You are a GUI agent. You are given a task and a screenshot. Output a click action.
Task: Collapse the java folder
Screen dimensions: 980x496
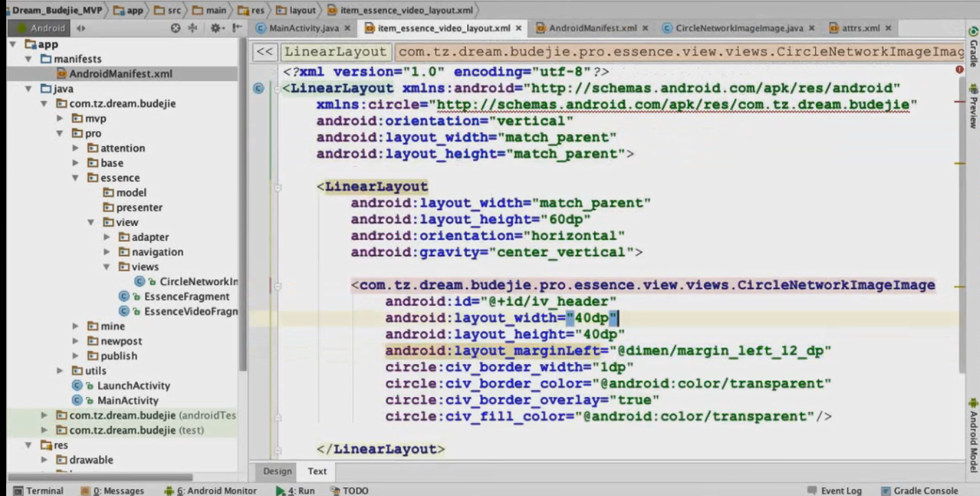pos(29,89)
